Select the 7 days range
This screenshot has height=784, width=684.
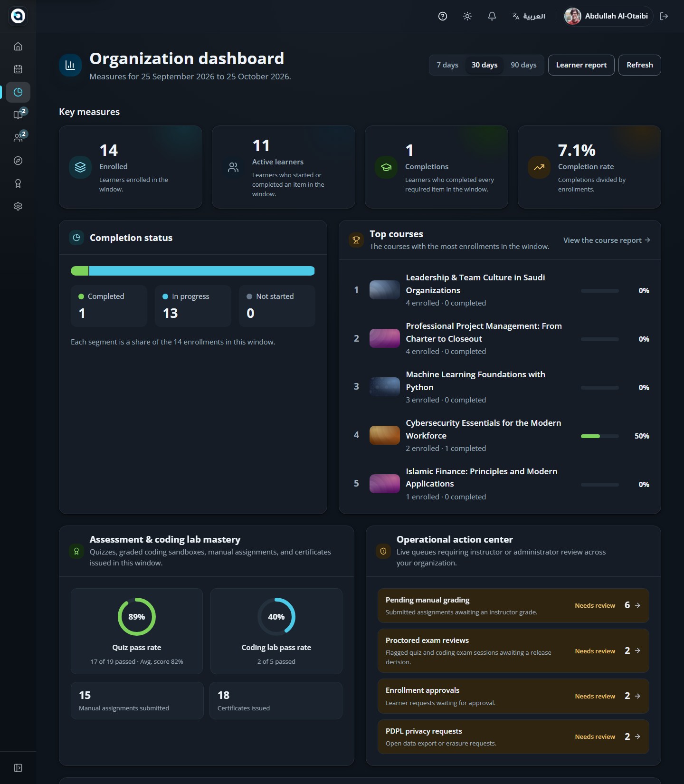(x=447, y=65)
